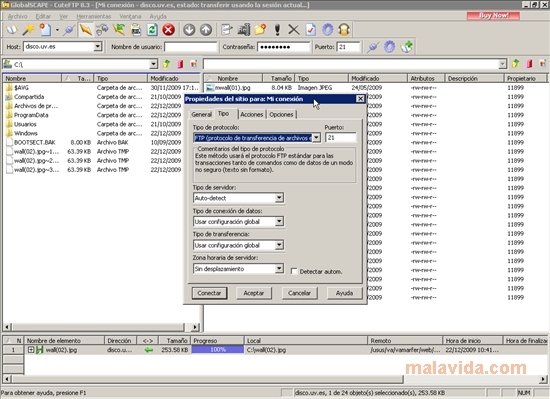Viewport: 550px width, 399px height.
Task: Select the Windows folder in local pane
Action: (x=26, y=133)
